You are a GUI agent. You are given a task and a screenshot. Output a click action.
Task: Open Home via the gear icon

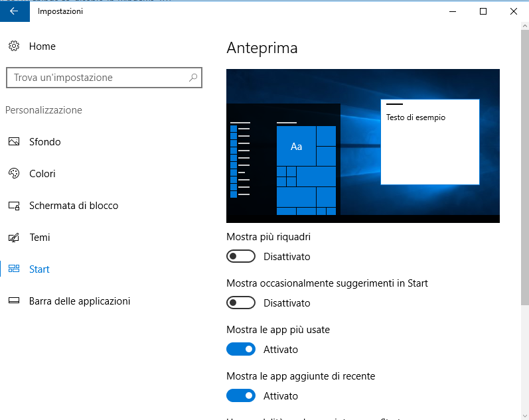coord(14,46)
